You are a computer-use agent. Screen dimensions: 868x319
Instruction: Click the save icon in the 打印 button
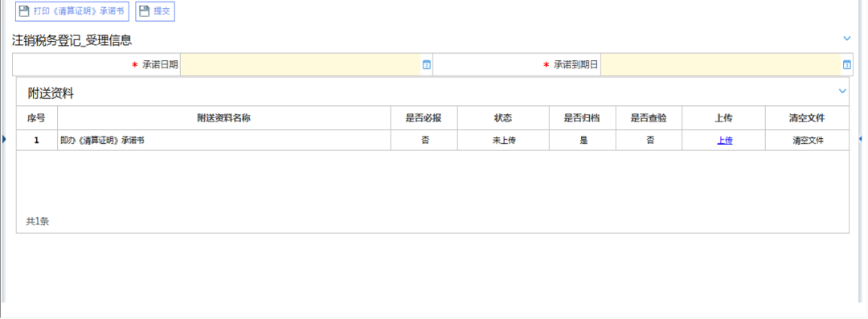click(x=24, y=11)
